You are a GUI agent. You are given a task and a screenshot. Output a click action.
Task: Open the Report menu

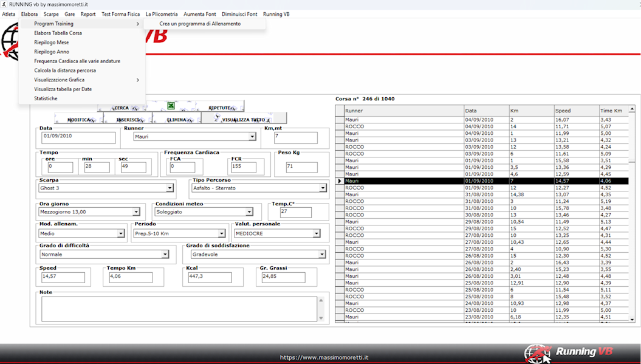tap(88, 14)
